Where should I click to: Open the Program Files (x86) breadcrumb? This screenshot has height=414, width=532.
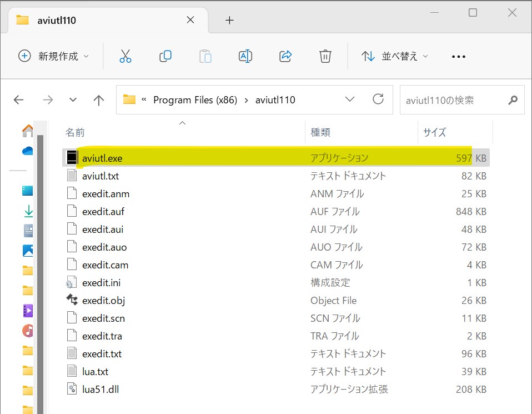(195, 100)
